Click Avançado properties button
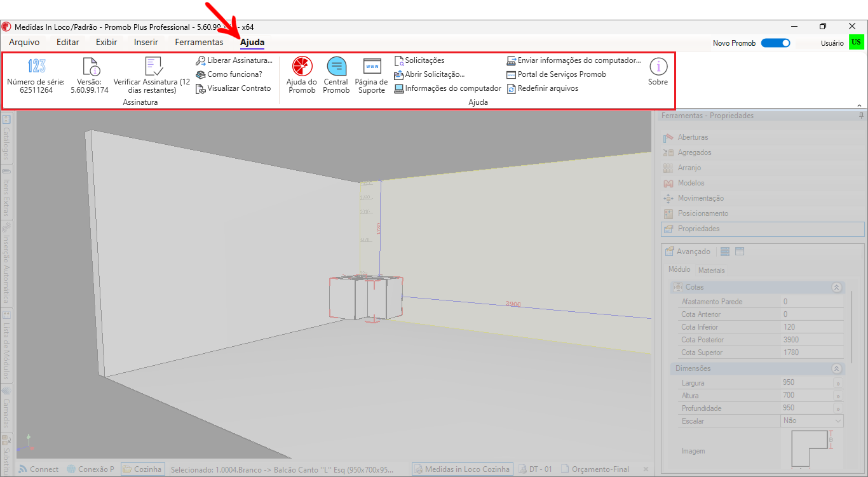This screenshot has width=868, height=477. [x=688, y=252]
